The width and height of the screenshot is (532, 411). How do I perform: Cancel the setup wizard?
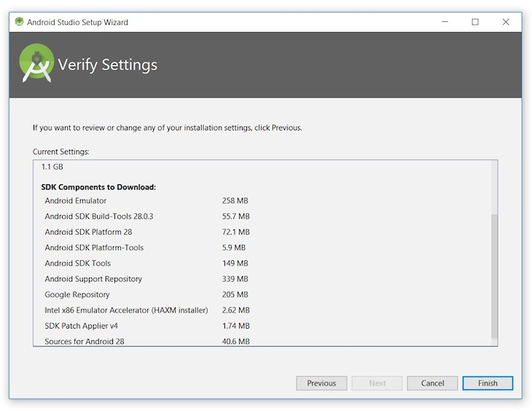(432, 383)
